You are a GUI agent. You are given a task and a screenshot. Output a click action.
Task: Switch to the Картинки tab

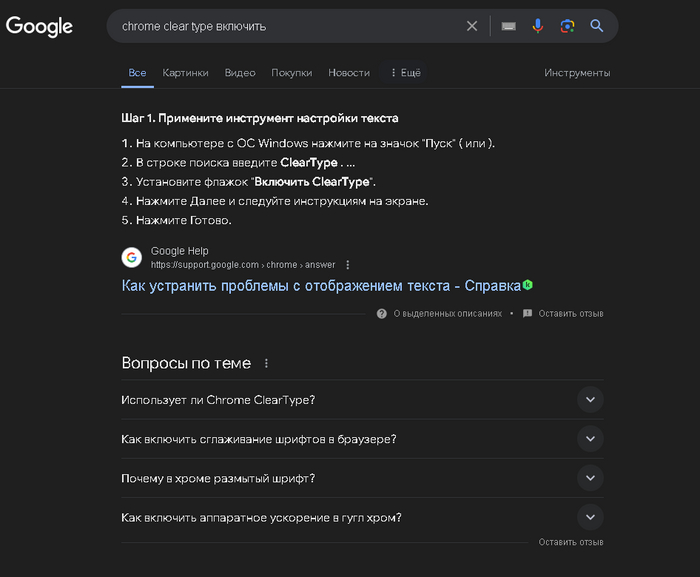click(x=185, y=73)
